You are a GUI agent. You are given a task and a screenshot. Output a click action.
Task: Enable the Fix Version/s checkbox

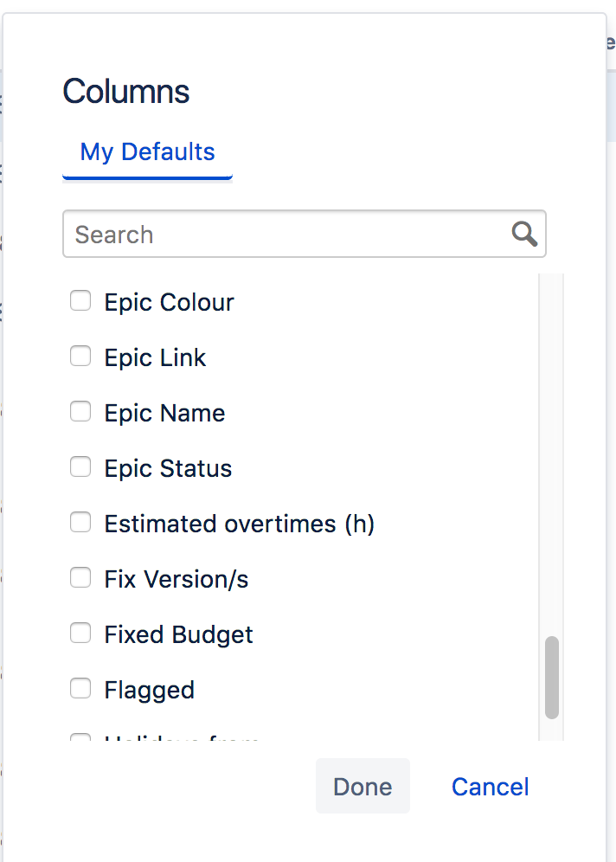click(80, 578)
